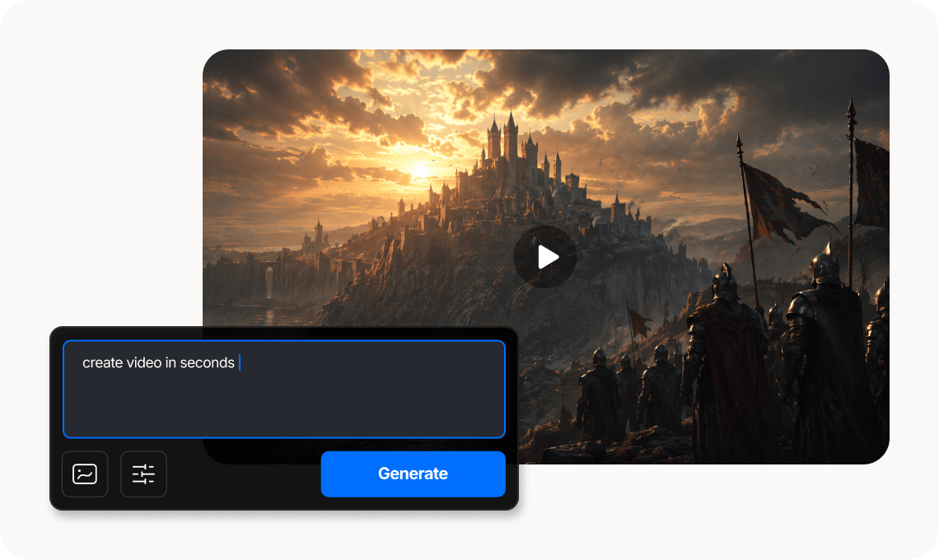Click the setting sun in the video

420,170
